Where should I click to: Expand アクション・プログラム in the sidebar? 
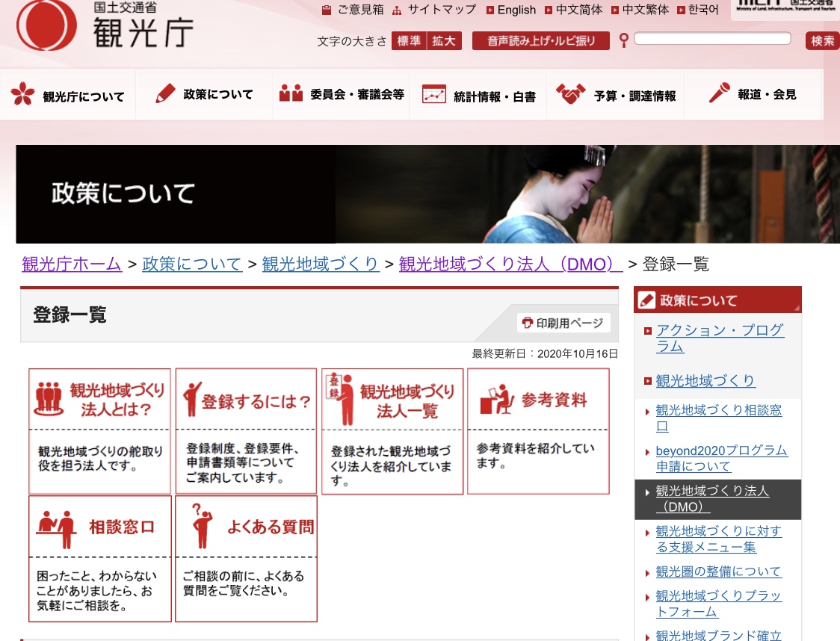[719, 338]
